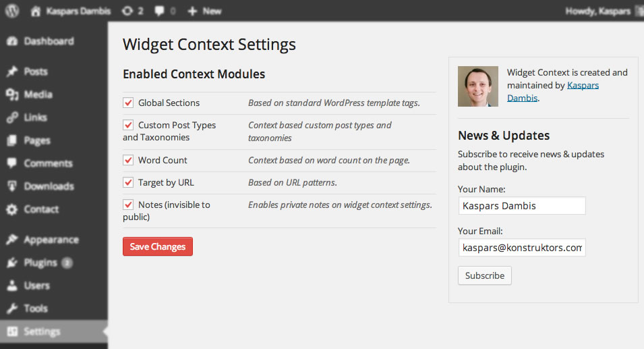Open the Tools wrench icon
The width and height of the screenshot is (644, 349).
(x=12, y=308)
